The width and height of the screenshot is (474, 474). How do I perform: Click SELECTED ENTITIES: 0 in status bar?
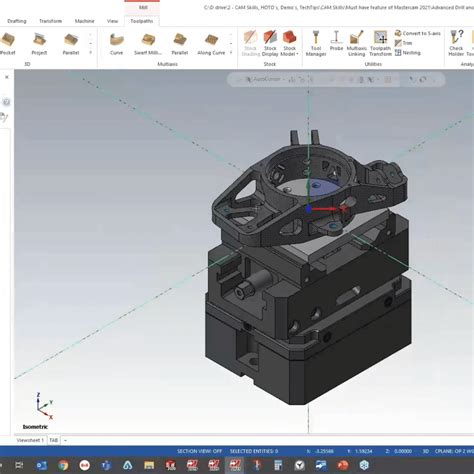point(254,451)
